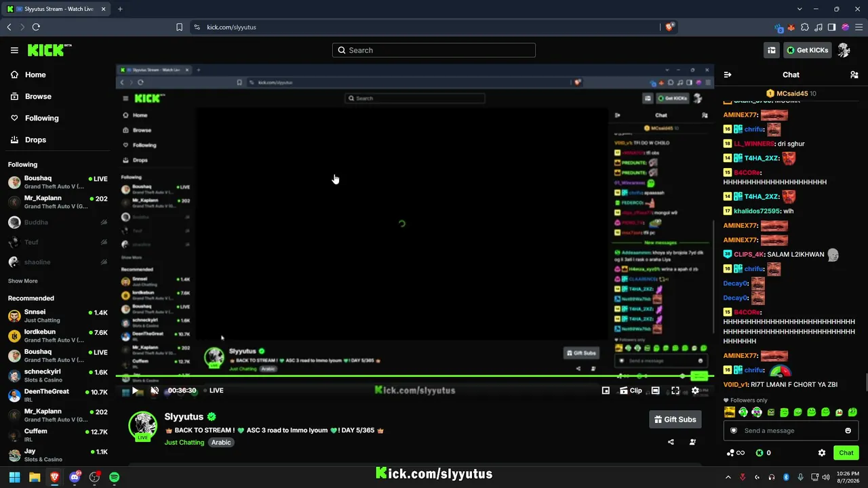Open chat users list icon
The height and width of the screenshot is (488, 868).
click(854, 75)
